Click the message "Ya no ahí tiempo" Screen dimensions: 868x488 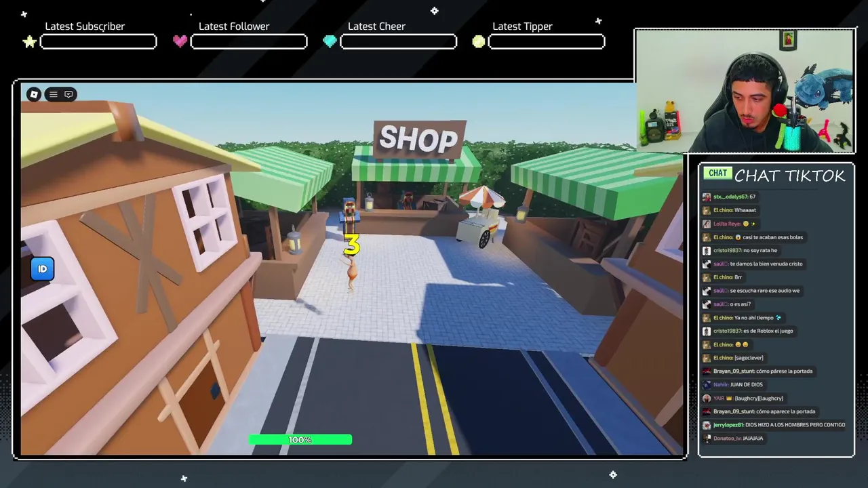tap(754, 318)
